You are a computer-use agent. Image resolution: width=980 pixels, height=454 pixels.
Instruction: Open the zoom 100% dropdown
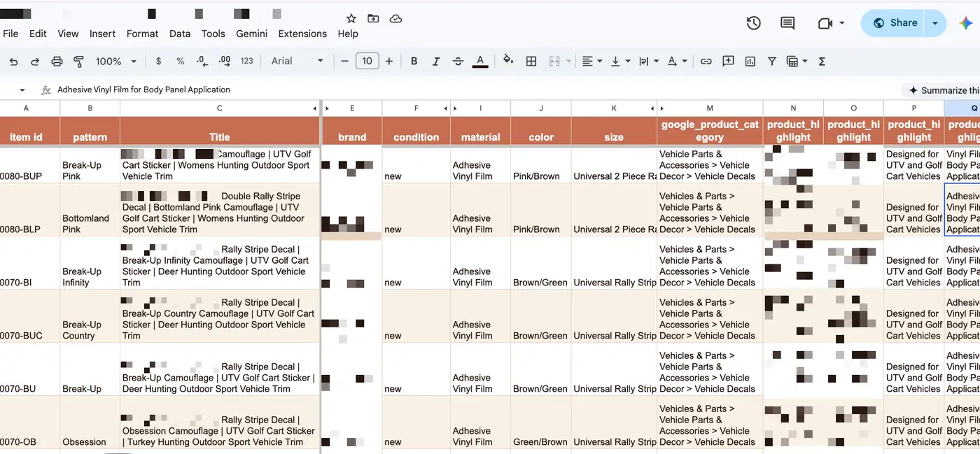[x=116, y=62]
